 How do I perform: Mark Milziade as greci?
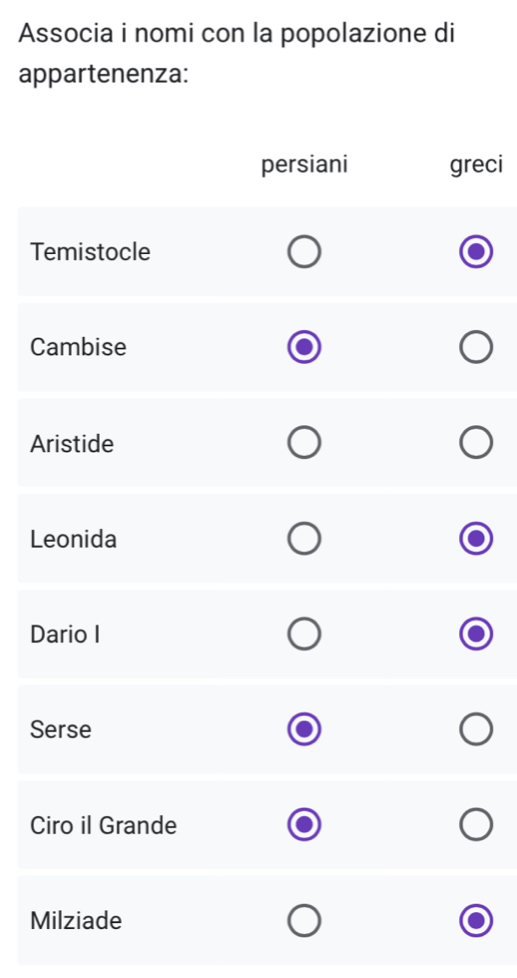tap(476, 921)
